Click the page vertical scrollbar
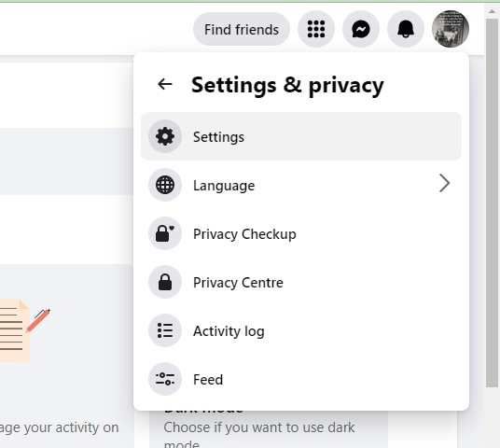 [x=492, y=203]
